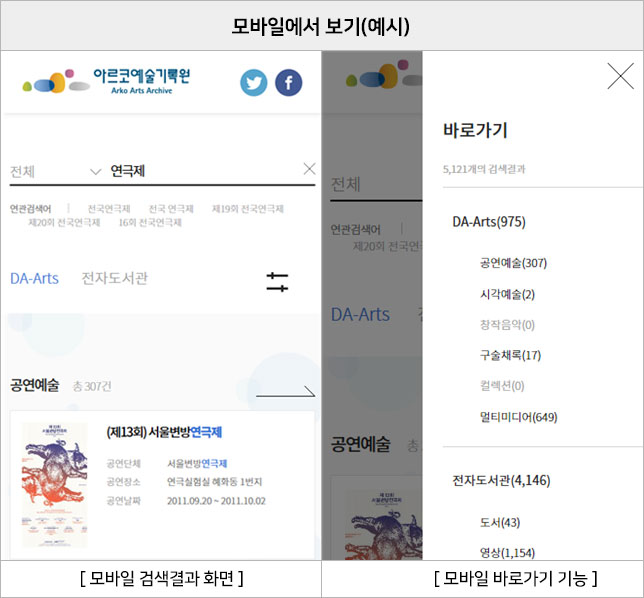Image resolution: width=644 pixels, height=598 pixels.
Task: Go to 구술채록(17) shortcut
Action: (511, 355)
